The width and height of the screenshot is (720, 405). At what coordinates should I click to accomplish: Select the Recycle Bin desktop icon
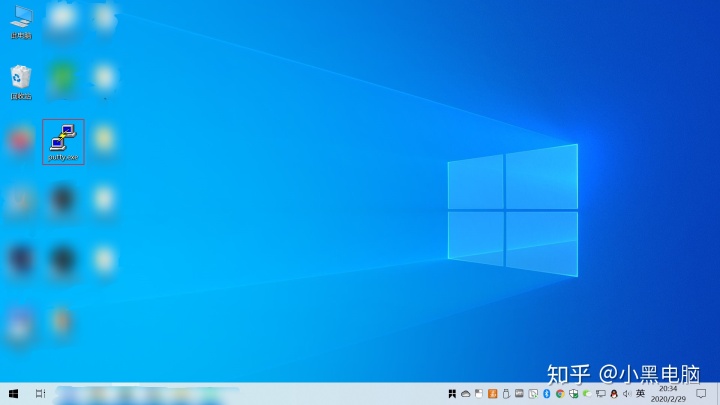21,82
